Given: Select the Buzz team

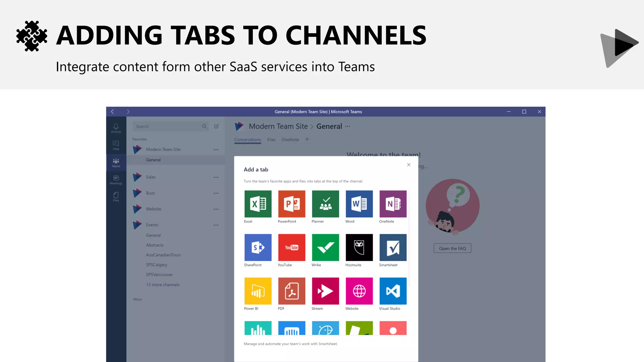Looking at the screenshot, I should [x=150, y=193].
